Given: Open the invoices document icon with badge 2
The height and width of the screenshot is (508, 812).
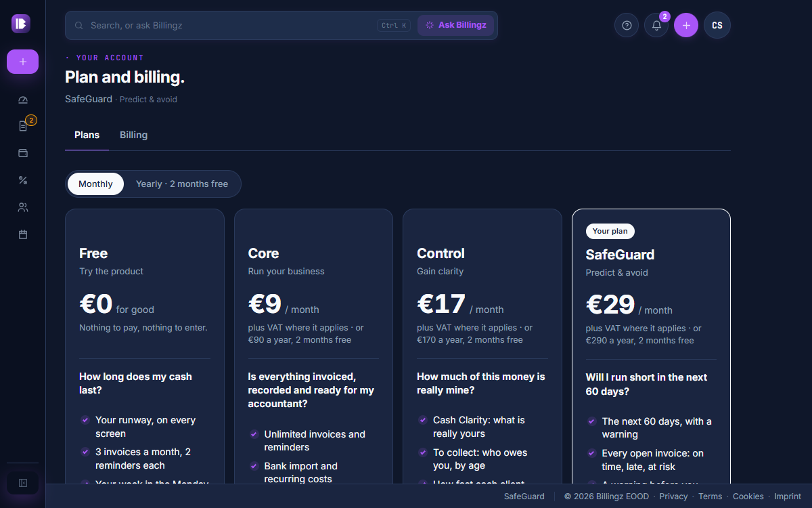Looking at the screenshot, I should (x=23, y=126).
